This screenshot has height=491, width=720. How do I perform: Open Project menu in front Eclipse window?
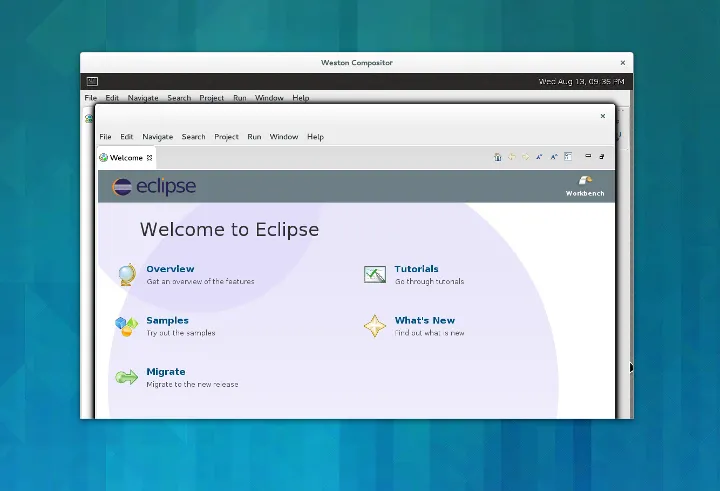[226, 137]
